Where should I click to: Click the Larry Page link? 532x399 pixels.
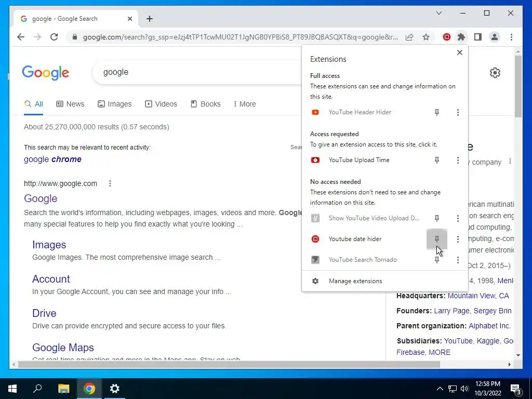point(451,311)
